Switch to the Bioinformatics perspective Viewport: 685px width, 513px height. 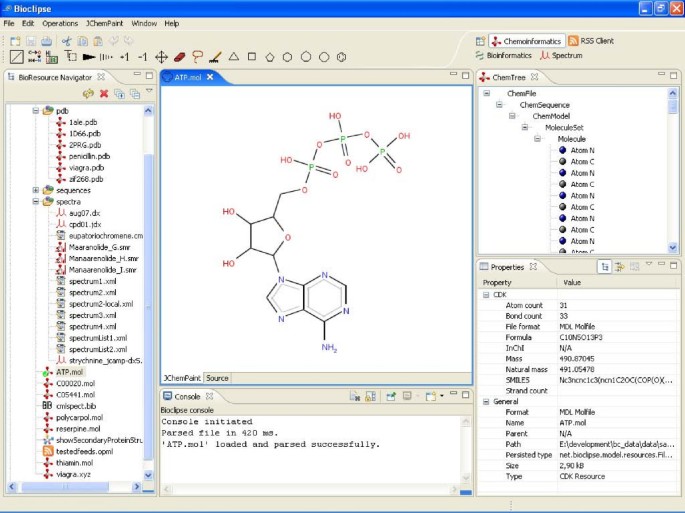pyautogui.click(x=504, y=55)
